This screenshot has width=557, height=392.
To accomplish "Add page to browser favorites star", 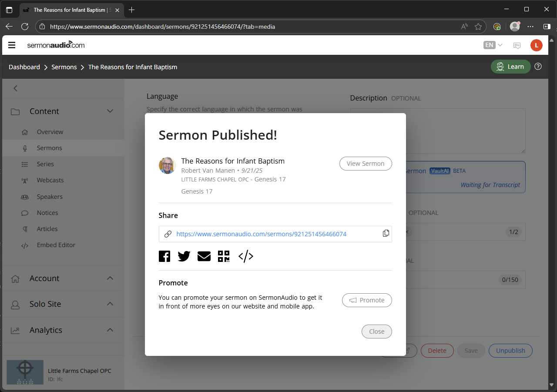I will 478,27.
